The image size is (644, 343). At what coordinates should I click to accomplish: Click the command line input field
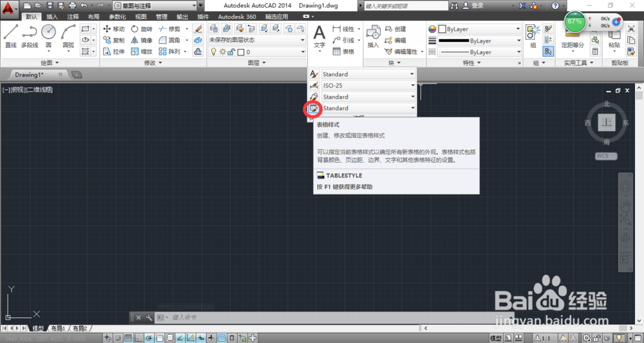[335, 317]
